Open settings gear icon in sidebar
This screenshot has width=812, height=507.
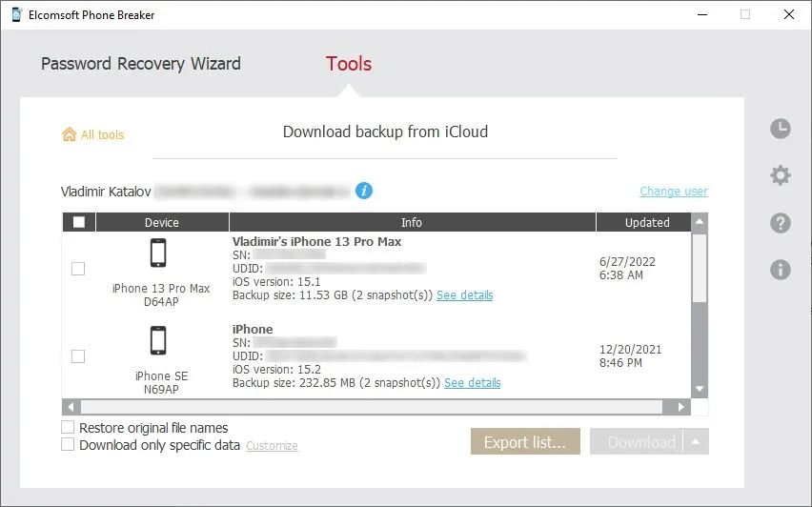780,175
